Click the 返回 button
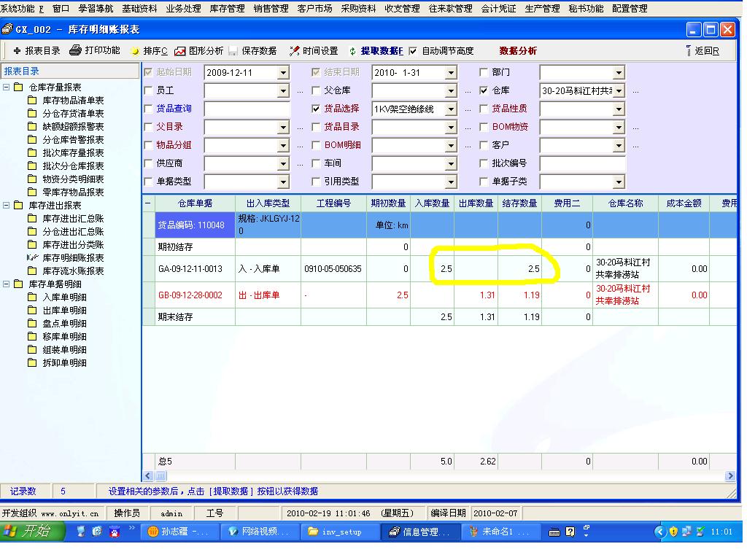 (703, 51)
